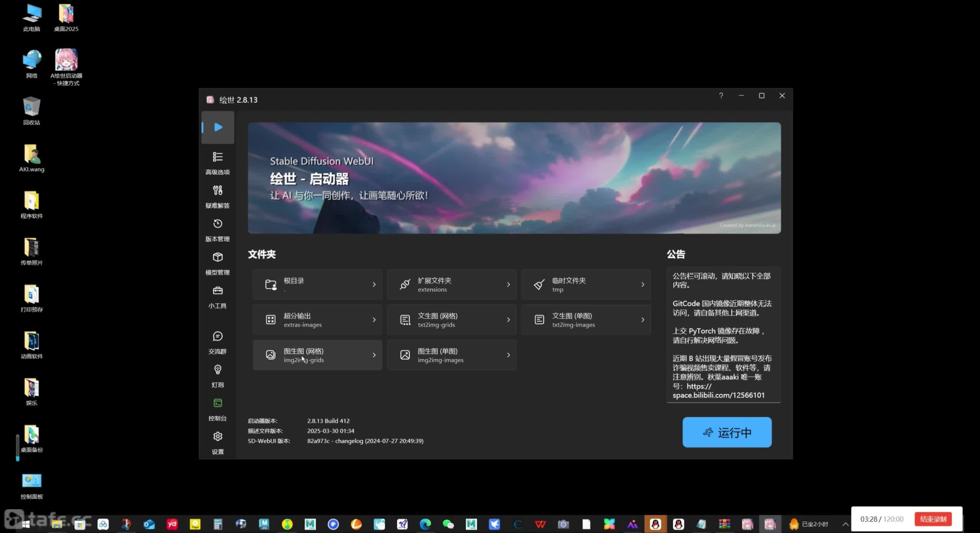Select A绘世启动器 shortcut on desktop
Image resolution: width=980 pixels, height=533 pixels.
(x=66, y=67)
